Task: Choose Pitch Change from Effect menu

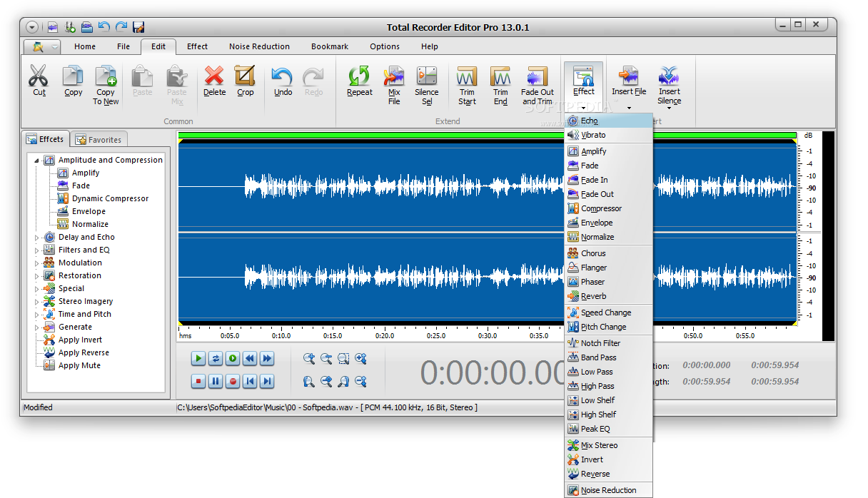Action: [608, 327]
